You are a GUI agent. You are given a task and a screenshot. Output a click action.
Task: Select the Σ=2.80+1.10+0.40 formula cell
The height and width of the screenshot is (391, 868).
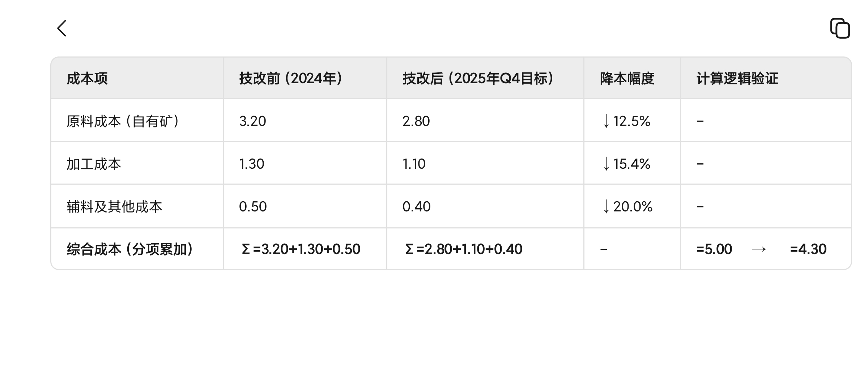[x=464, y=249]
